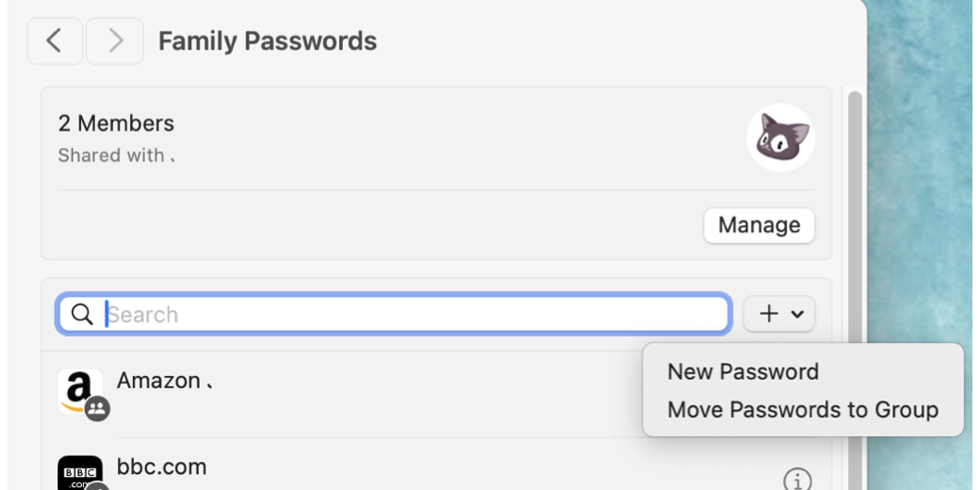Click the shared-group badge on the Amazon icon
This screenshot has height=490, width=980.
[x=97, y=408]
